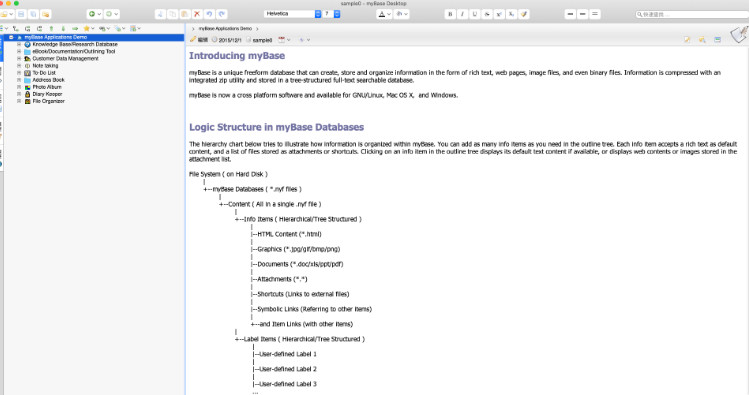Apply superscript formatting
The height and width of the screenshot is (395, 749).
pyautogui.click(x=499, y=14)
